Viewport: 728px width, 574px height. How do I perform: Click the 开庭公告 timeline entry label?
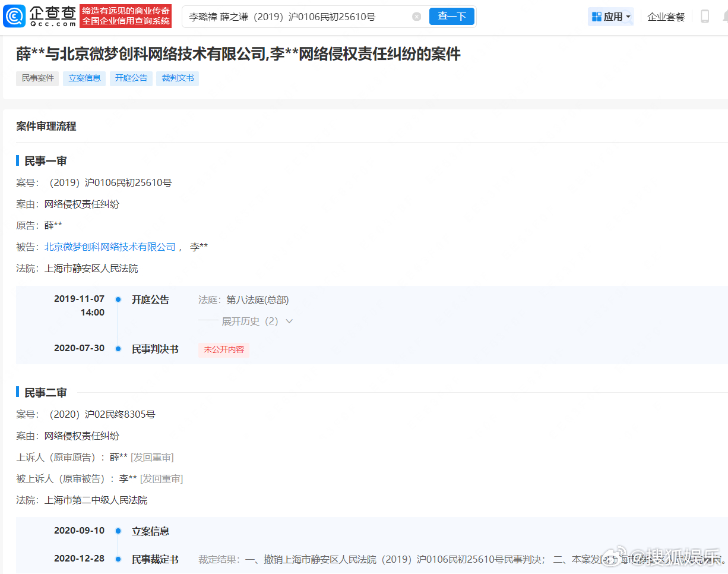[150, 300]
